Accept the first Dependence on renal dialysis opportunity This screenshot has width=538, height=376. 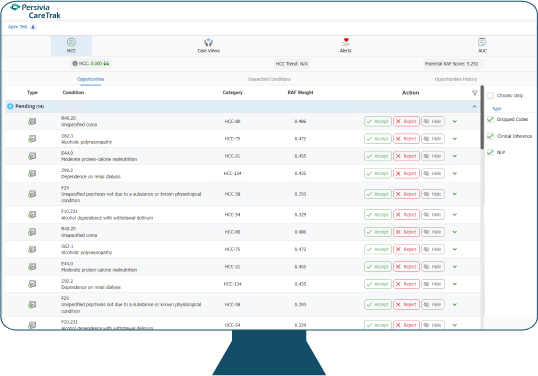(378, 174)
